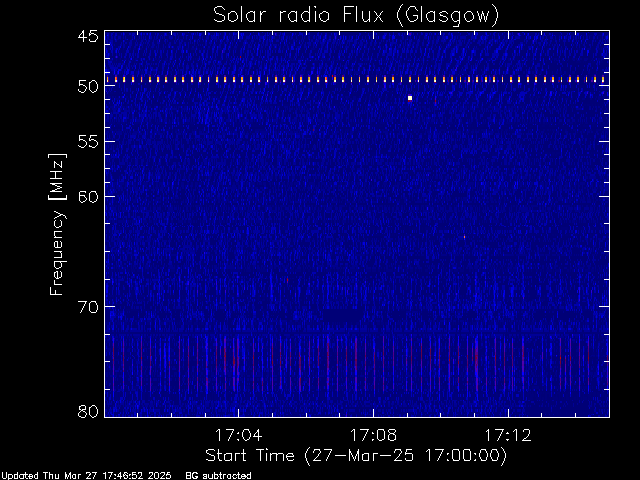Click the small orange spot near 64 MHz
Screen dimensions: 640x480
click(x=464, y=237)
